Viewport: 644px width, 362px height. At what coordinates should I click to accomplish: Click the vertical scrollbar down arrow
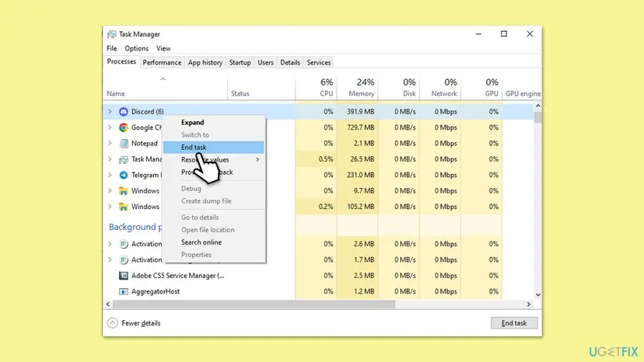point(538,294)
